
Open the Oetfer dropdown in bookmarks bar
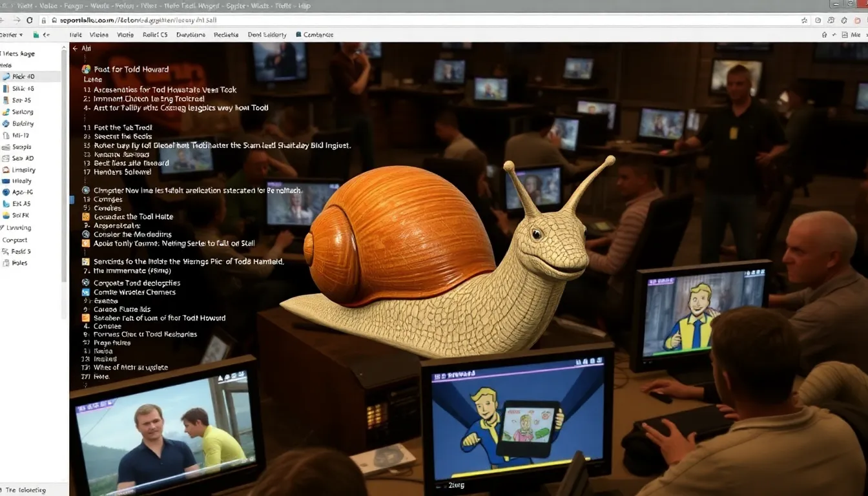point(12,35)
